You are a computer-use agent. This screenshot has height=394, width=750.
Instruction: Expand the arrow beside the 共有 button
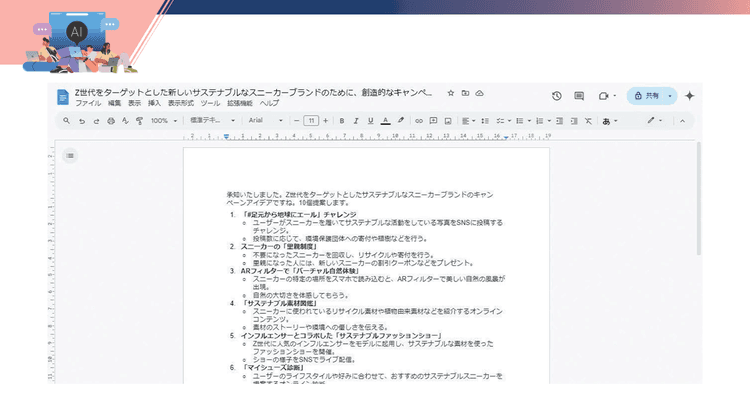tap(670, 96)
